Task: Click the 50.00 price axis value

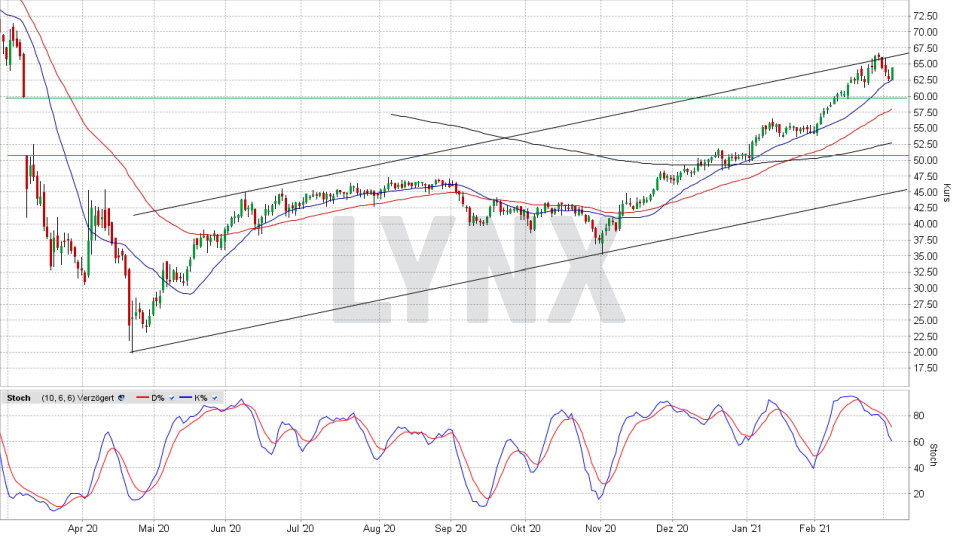Action: pos(924,160)
